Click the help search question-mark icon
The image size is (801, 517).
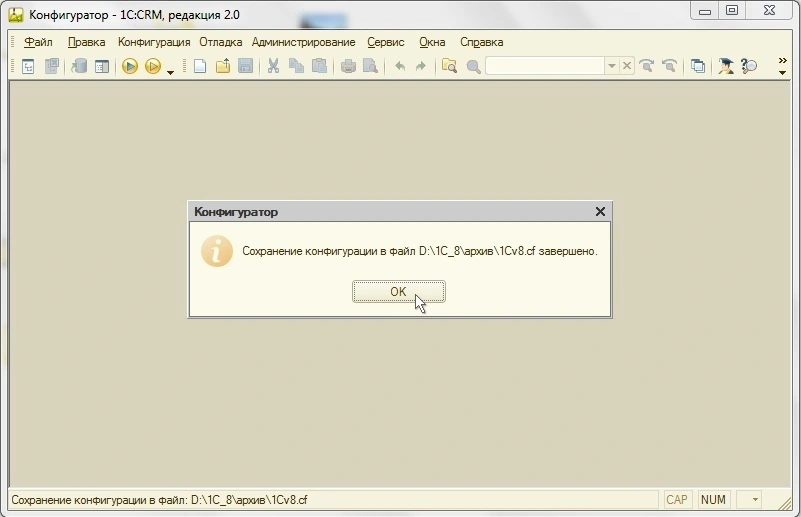click(749, 66)
